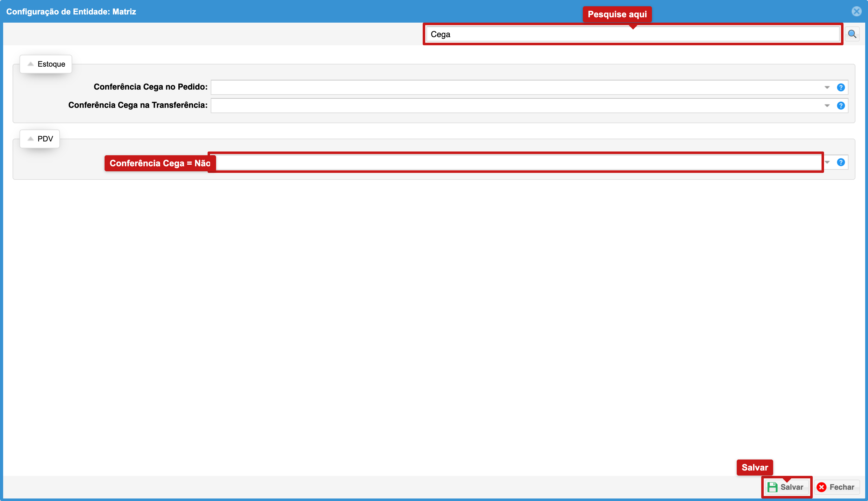Collapse the PDV section arrow
The height and width of the screenshot is (501, 868).
point(30,139)
